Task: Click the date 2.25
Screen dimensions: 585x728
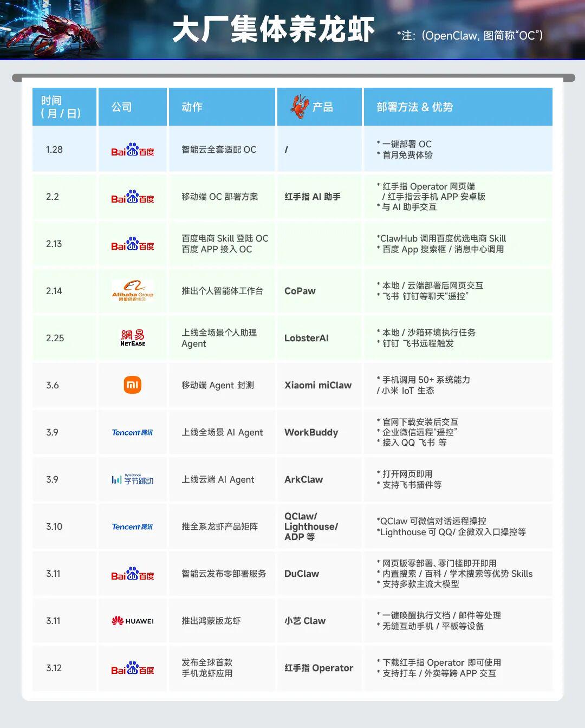Action: point(55,338)
